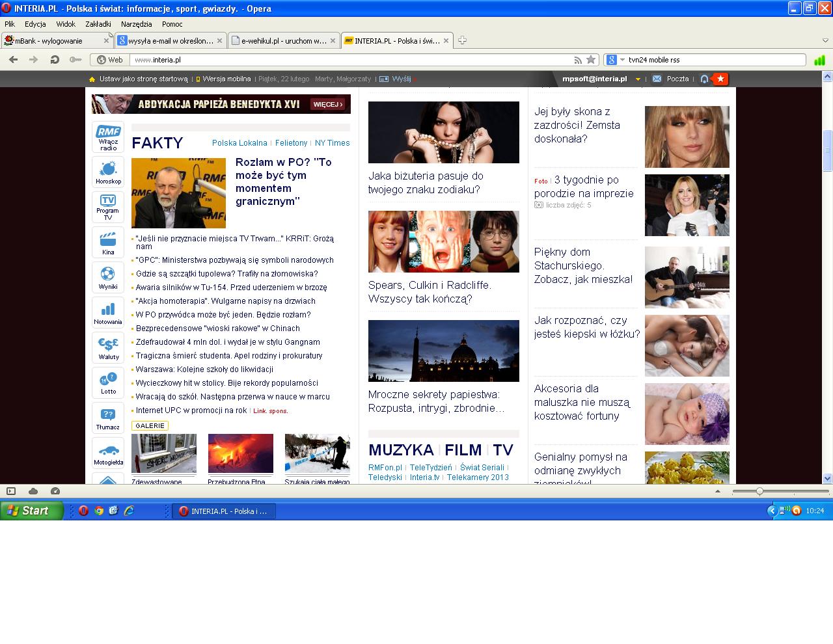Open the Waluty currency icon
Image resolution: width=833 pixels, height=644 pixels.
point(108,347)
